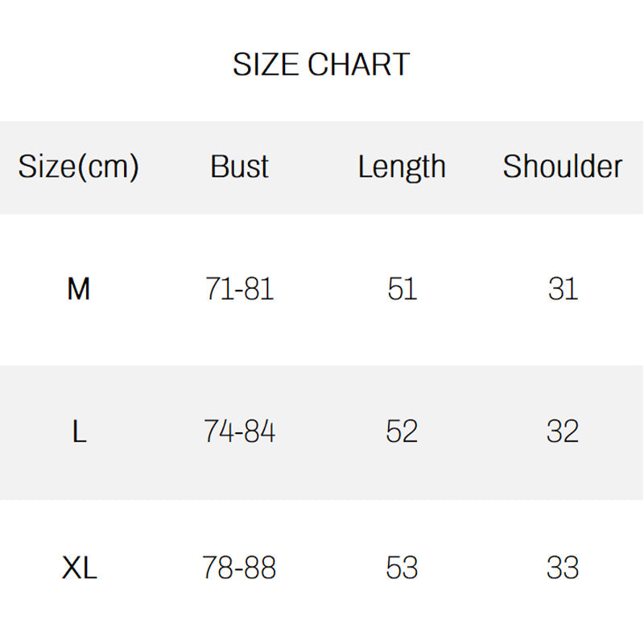
Task: Click the SIZE CHART title
Action: tap(321, 64)
